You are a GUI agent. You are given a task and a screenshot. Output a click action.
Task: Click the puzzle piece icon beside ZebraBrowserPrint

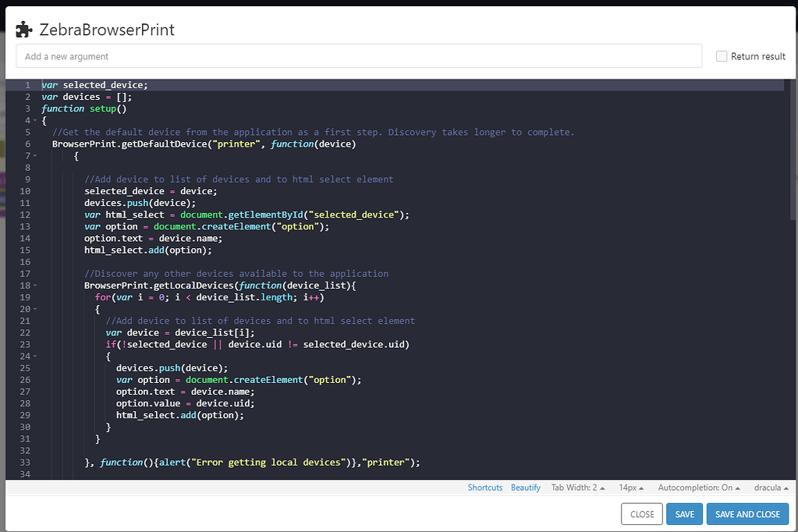(x=23, y=28)
